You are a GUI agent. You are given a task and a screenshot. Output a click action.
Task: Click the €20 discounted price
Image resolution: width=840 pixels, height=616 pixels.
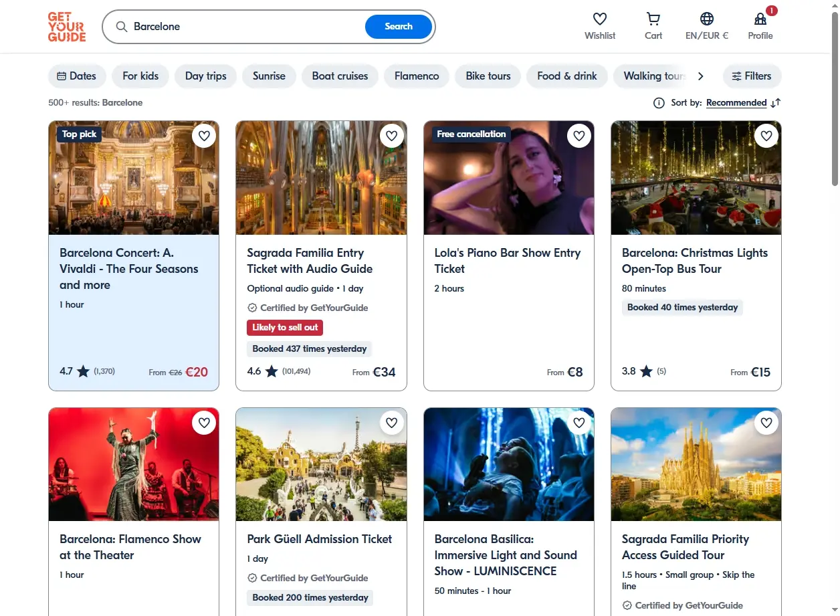197,372
